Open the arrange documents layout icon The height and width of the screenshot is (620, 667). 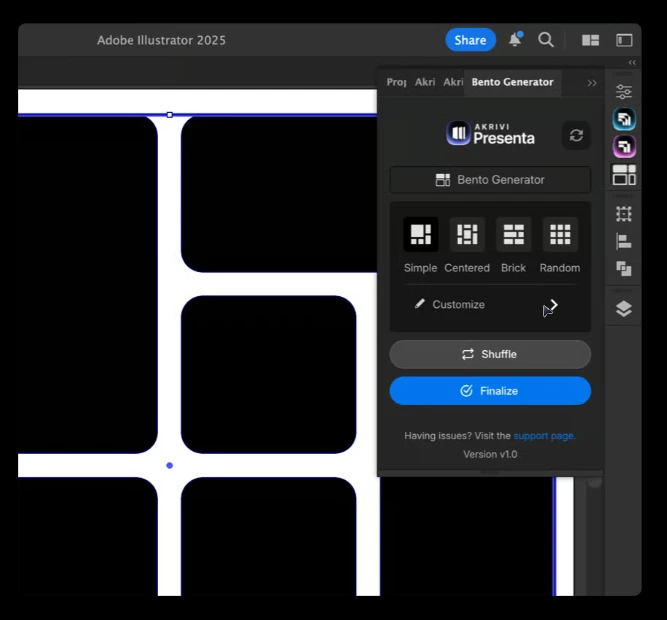point(590,40)
